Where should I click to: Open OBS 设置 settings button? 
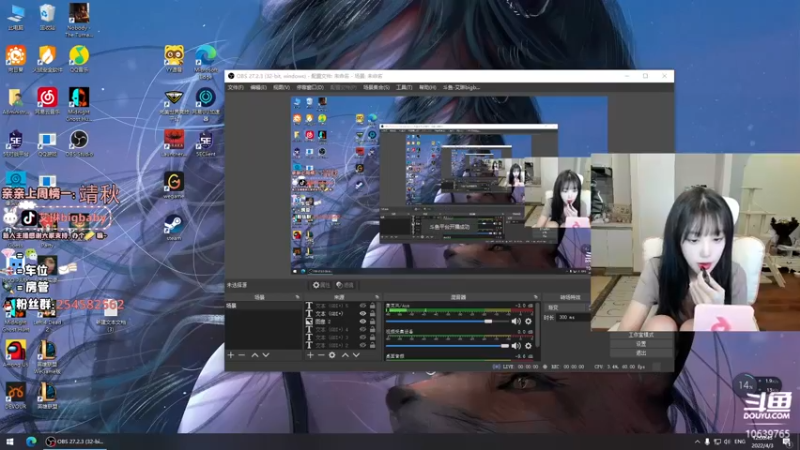pyautogui.click(x=641, y=344)
